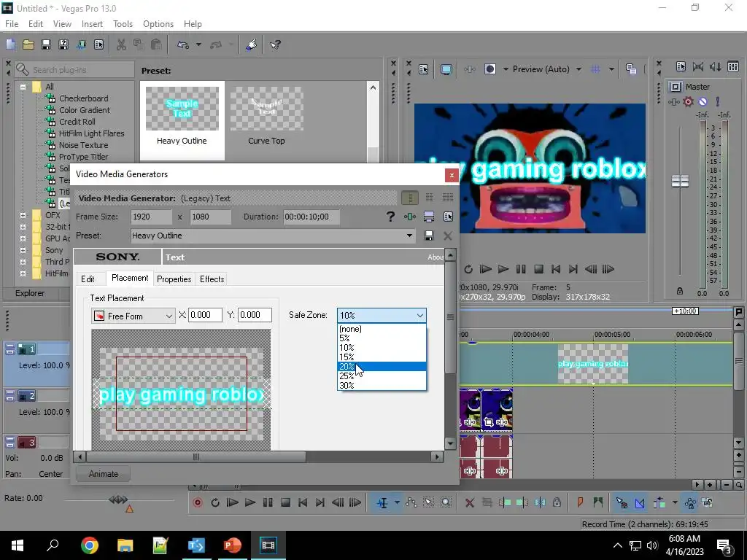
Task: Expand the Sony folder in plug-in tree
Action: (23, 250)
